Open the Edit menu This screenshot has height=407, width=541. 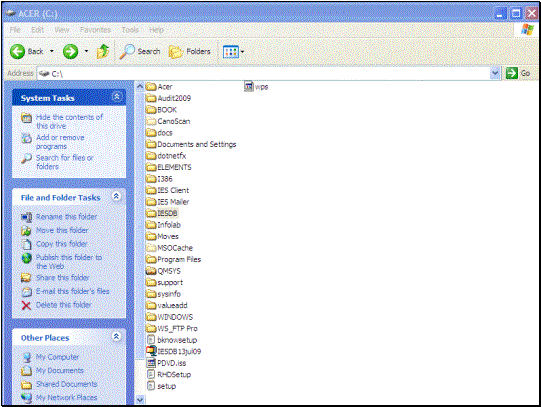coord(37,30)
